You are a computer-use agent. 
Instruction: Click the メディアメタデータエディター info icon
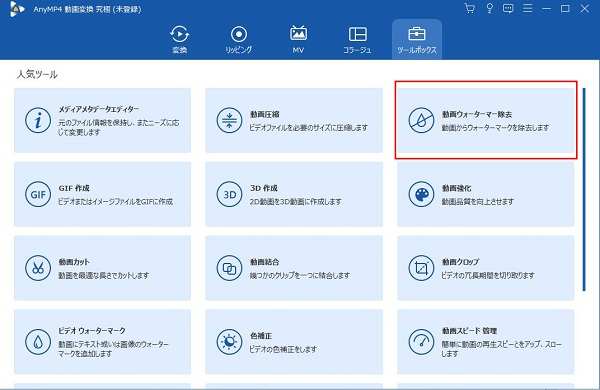pyautogui.click(x=38, y=120)
